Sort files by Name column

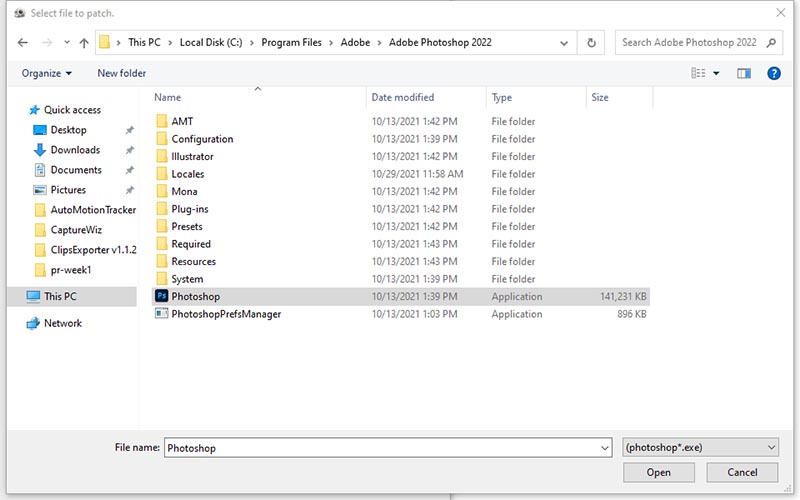[167, 97]
